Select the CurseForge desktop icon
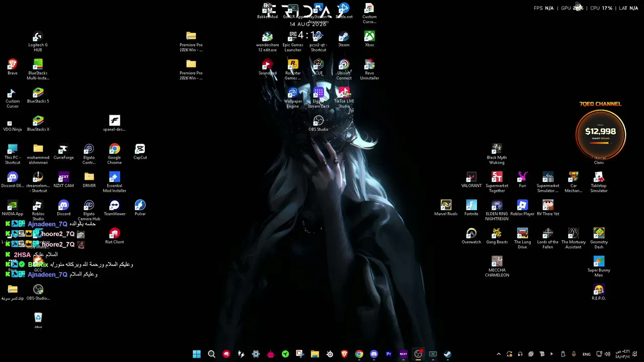 (63, 152)
